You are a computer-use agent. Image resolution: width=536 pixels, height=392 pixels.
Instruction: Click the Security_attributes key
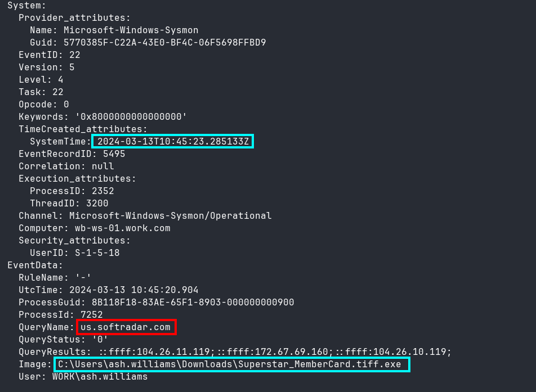coord(74,241)
